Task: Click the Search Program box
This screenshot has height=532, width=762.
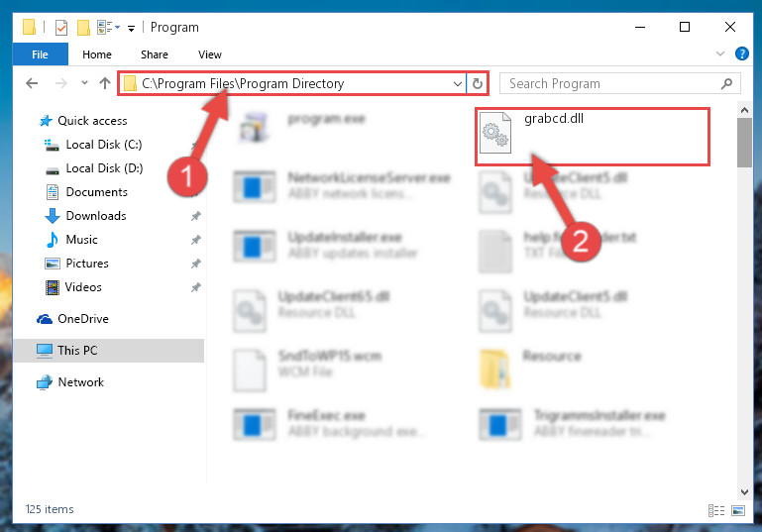Action: click(619, 83)
